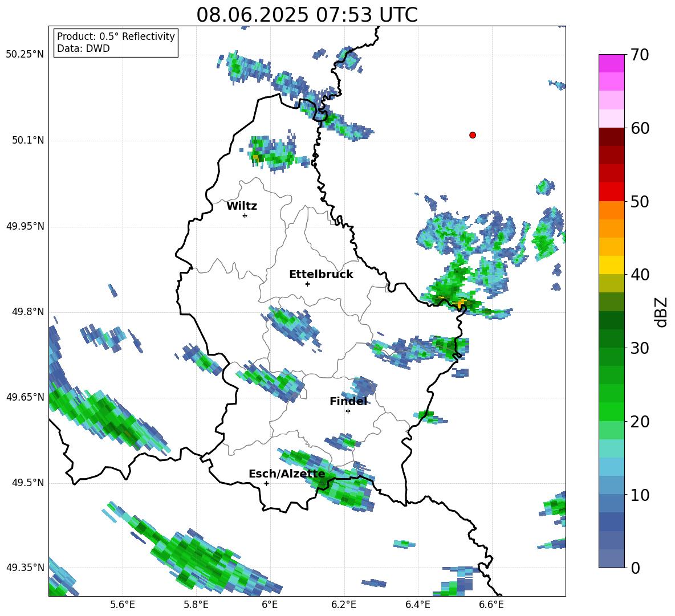Click the 6.6°E longitude label
The image size is (675, 616).
(x=491, y=605)
